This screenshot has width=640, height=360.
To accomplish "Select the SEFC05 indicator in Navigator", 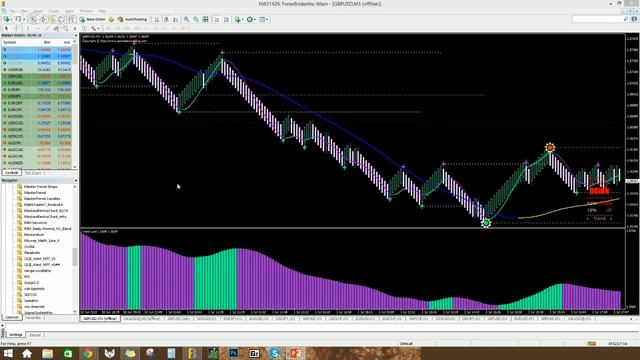I will pyautogui.click(x=30, y=295).
